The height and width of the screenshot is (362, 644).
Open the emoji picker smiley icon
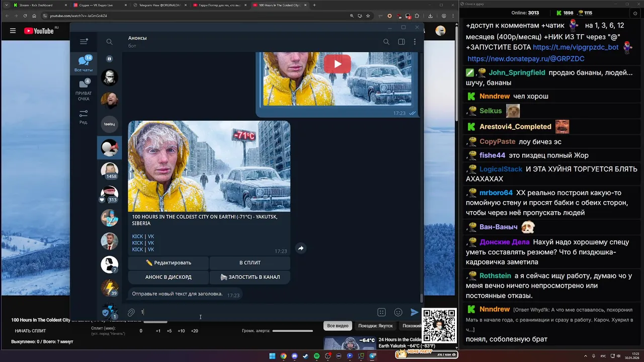pos(398,312)
